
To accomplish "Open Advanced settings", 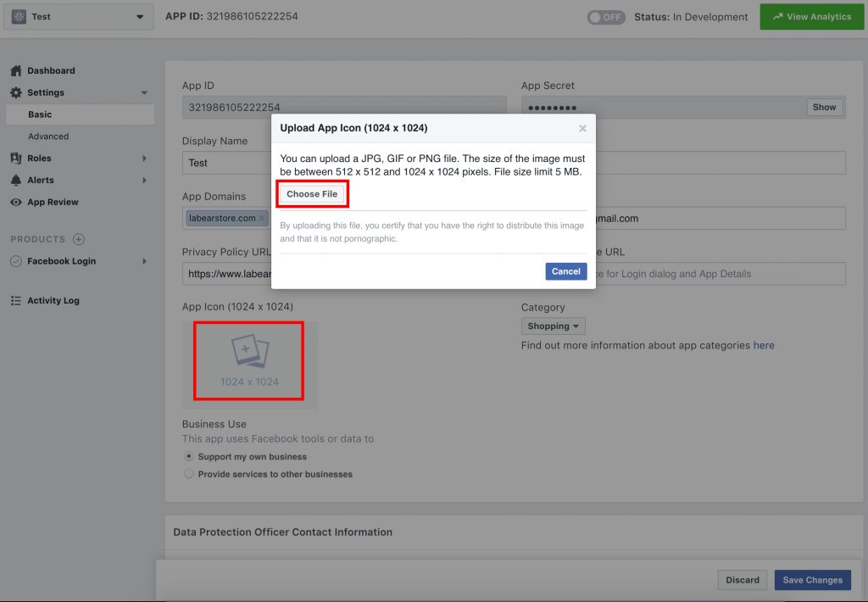I will (x=48, y=137).
